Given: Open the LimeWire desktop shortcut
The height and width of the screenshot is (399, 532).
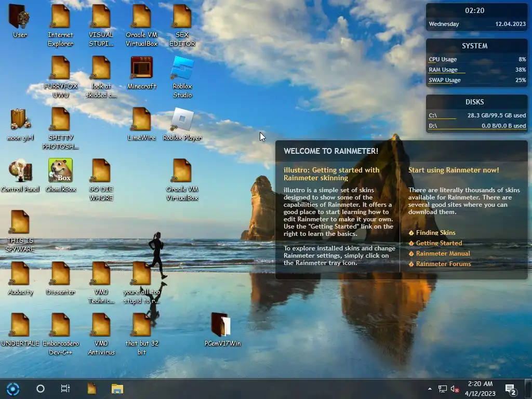Looking at the screenshot, I should [x=141, y=124].
